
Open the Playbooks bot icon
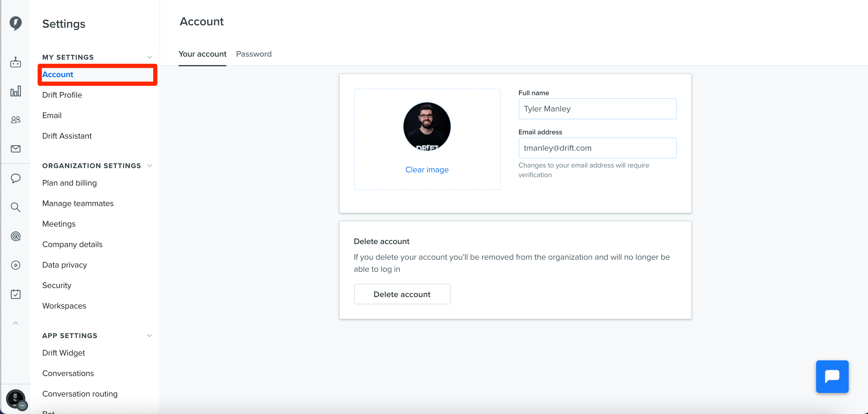15,62
